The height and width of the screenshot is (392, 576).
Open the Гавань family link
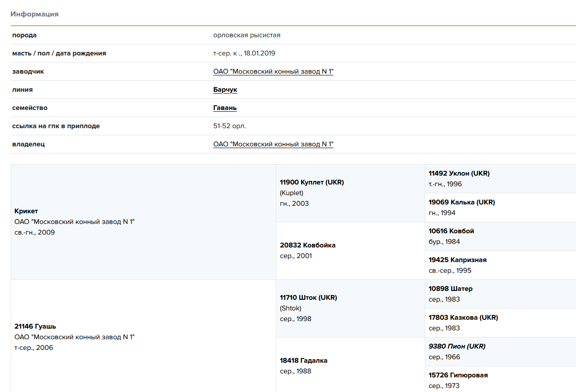(x=225, y=108)
